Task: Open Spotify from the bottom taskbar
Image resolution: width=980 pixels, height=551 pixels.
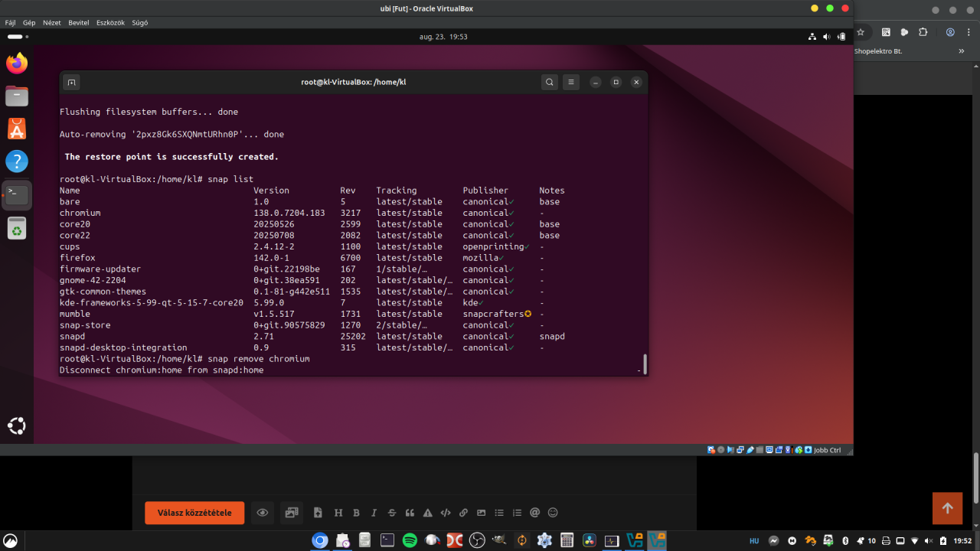Action: point(410,540)
